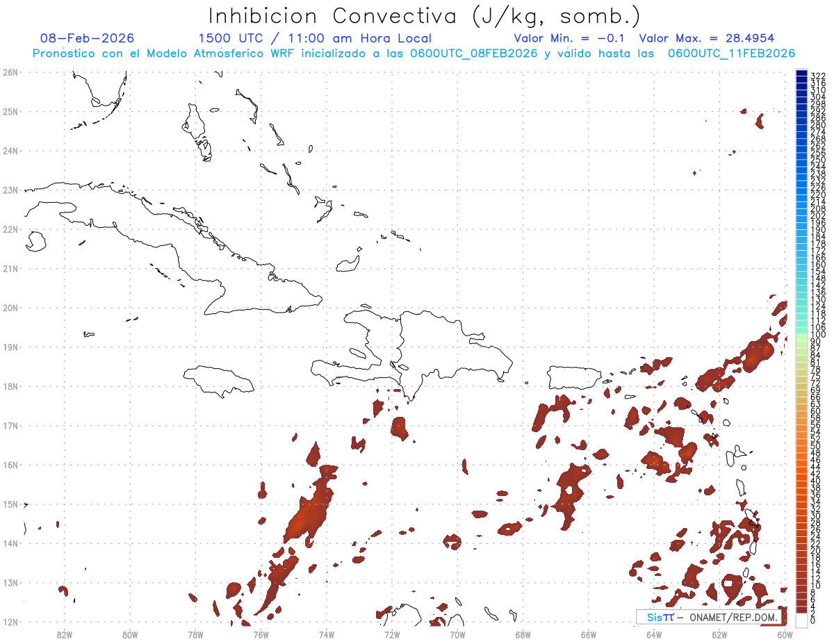This screenshot has height=644, width=834.
Task: Click the 19N latitude label
Action: [10, 347]
